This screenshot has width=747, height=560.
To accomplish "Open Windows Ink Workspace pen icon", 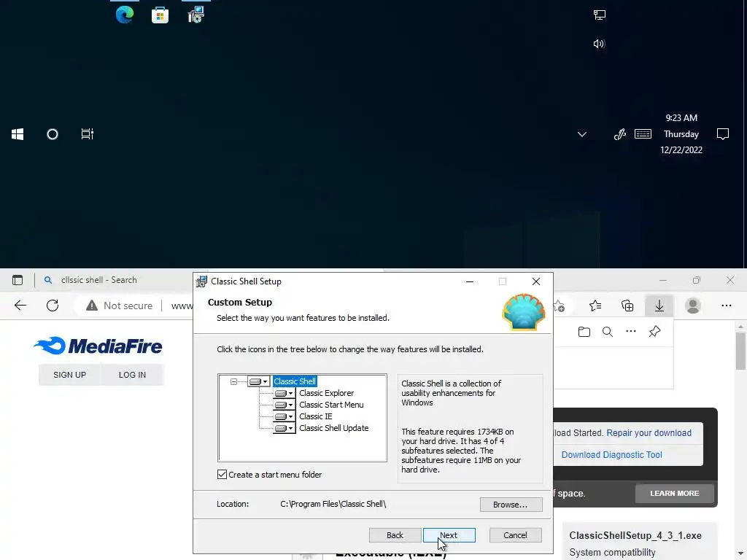I will pos(619,134).
